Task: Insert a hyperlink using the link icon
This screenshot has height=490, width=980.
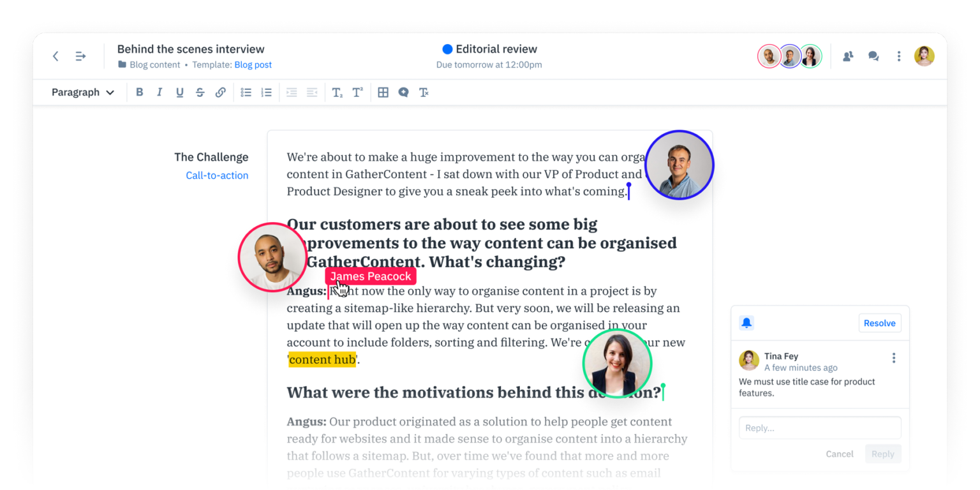Action: (221, 92)
